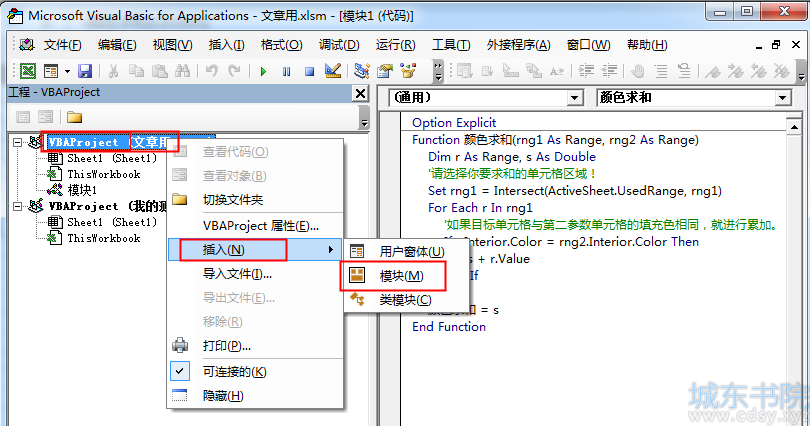Toggle Design Mode icon
Image resolution: width=810 pixels, height=426 pixels.
(333, 71)
